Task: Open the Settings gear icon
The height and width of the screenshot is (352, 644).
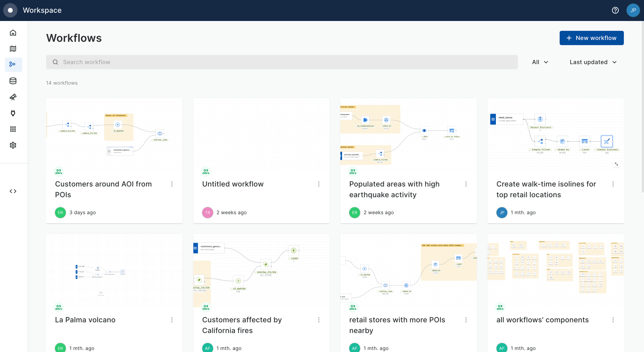Action: (x=13, y=145)
